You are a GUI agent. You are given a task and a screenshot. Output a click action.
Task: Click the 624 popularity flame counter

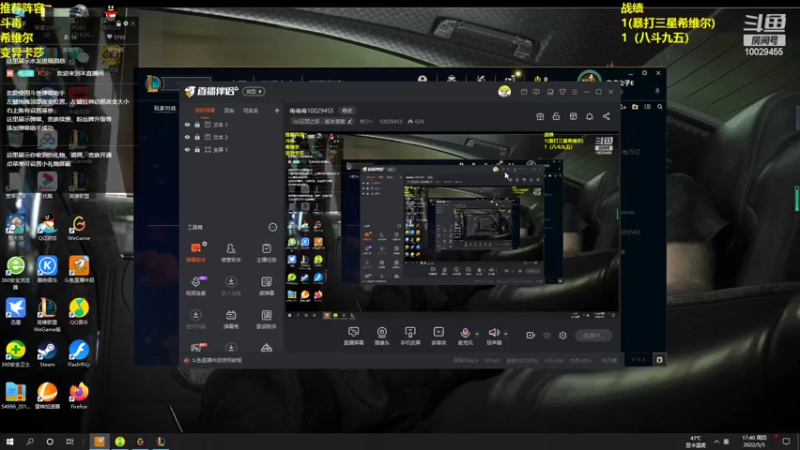pyautogui.click(x=415, y=121)
